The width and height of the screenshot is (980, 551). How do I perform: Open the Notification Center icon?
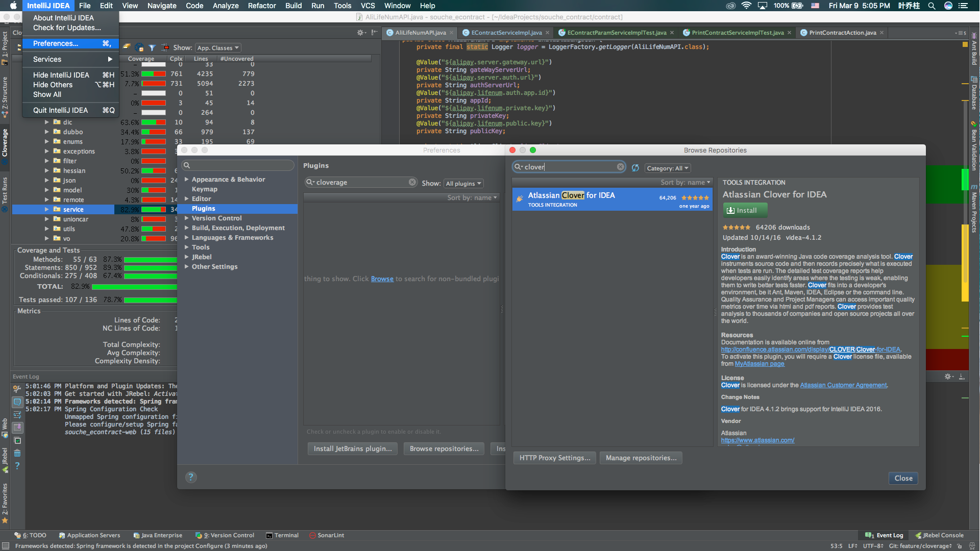click(963, 6)
